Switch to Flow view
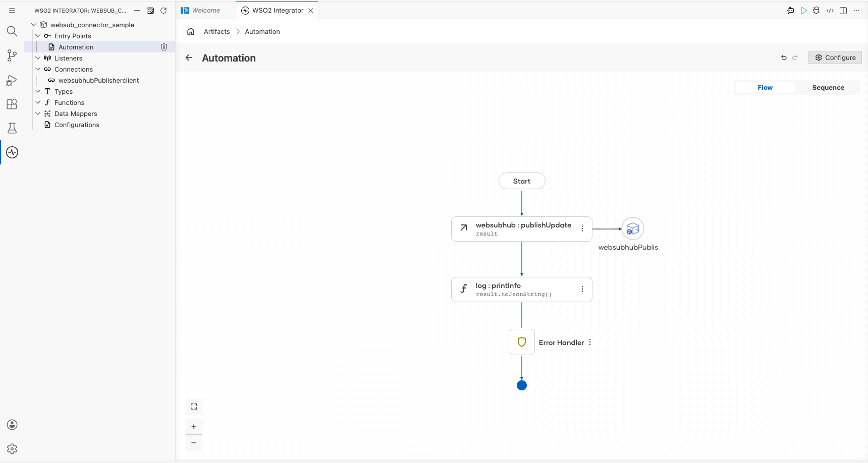The image size is (868, 463). point(765,87)
